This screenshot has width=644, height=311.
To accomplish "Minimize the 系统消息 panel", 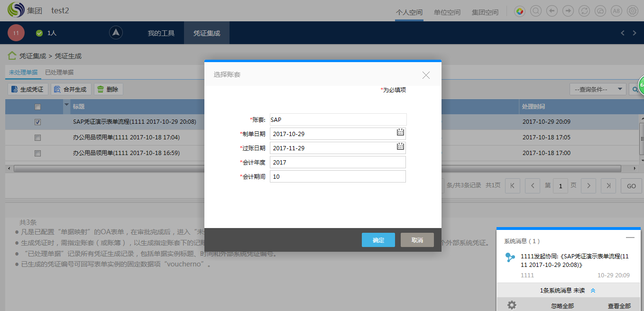I will [x=630, y=237].
